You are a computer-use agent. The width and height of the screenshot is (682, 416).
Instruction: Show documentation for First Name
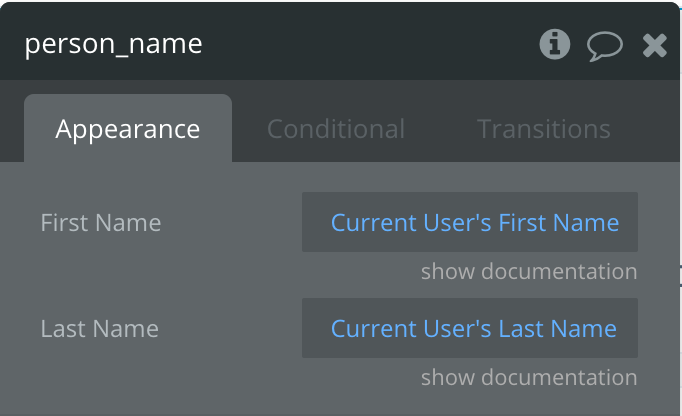coord(529,271)
